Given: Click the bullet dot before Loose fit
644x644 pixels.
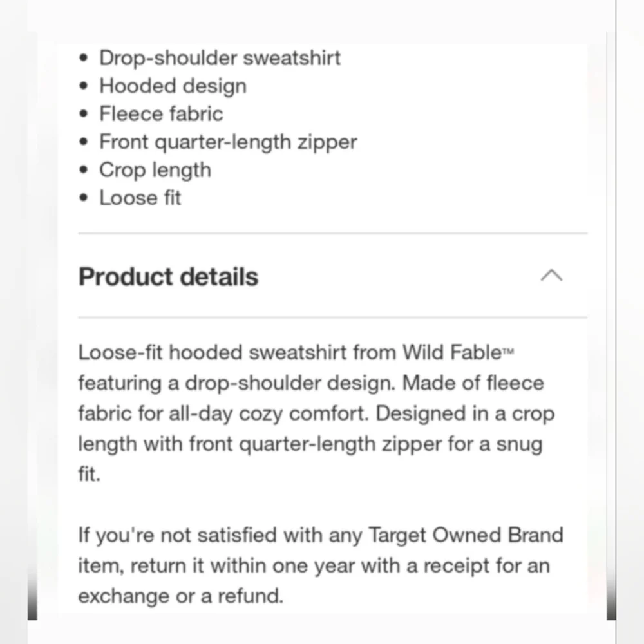Looking at the screenshot, I should click(84, 198).
